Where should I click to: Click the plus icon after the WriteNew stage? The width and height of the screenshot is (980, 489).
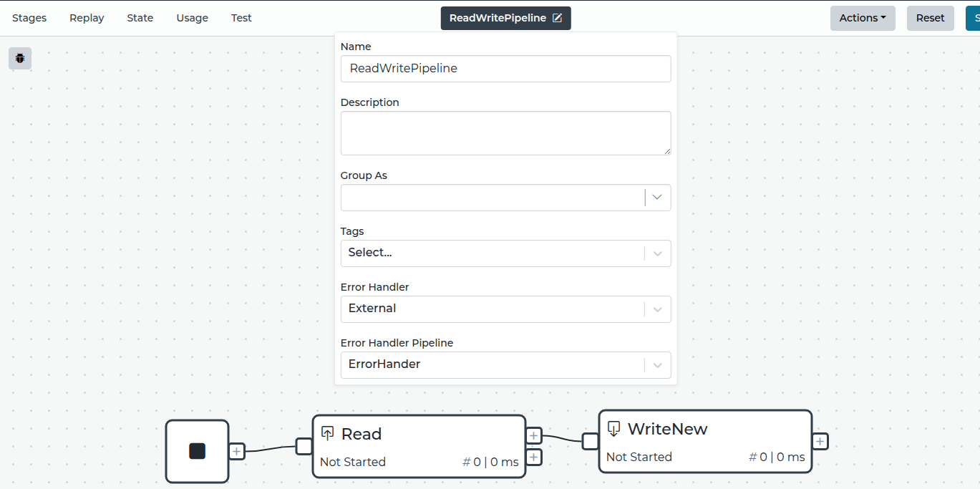(820, 441)
